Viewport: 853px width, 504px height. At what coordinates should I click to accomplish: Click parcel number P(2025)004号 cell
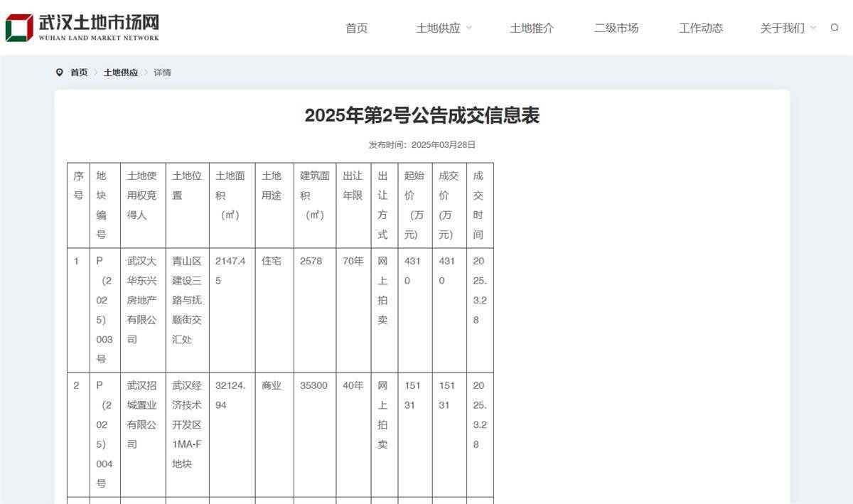(x=104, y=434)
